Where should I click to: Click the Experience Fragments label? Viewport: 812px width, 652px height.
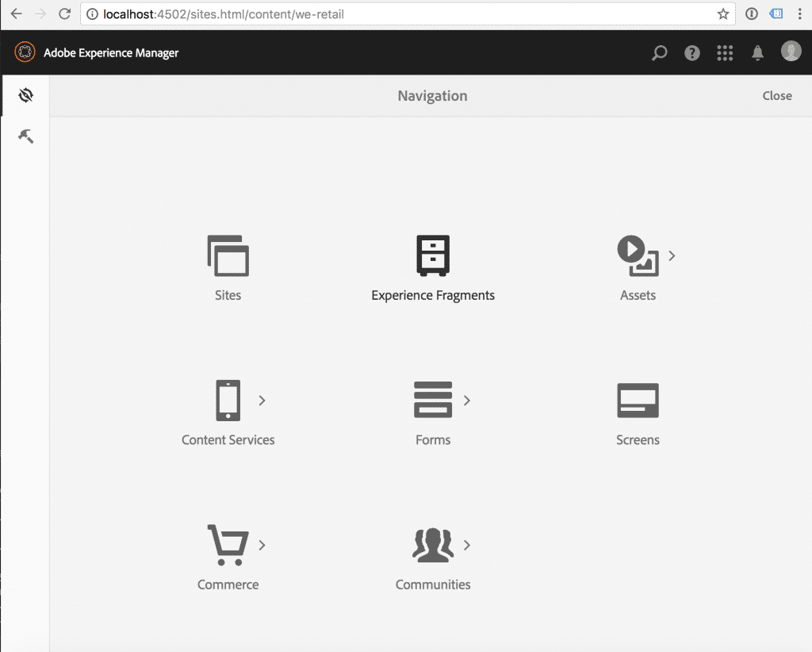click(x=433, y=295)
